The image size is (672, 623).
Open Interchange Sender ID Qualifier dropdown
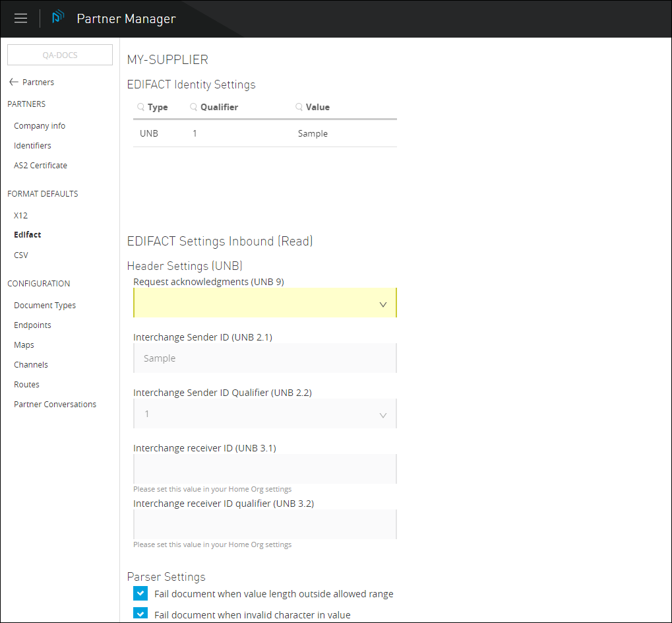tap(264, 414)
